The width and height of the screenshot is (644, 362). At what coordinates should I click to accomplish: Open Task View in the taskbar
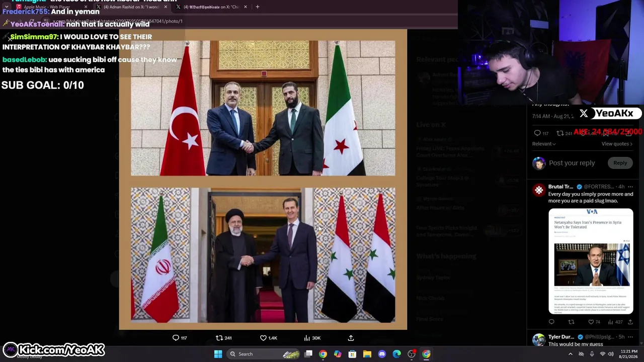click(x=308, y=354)
